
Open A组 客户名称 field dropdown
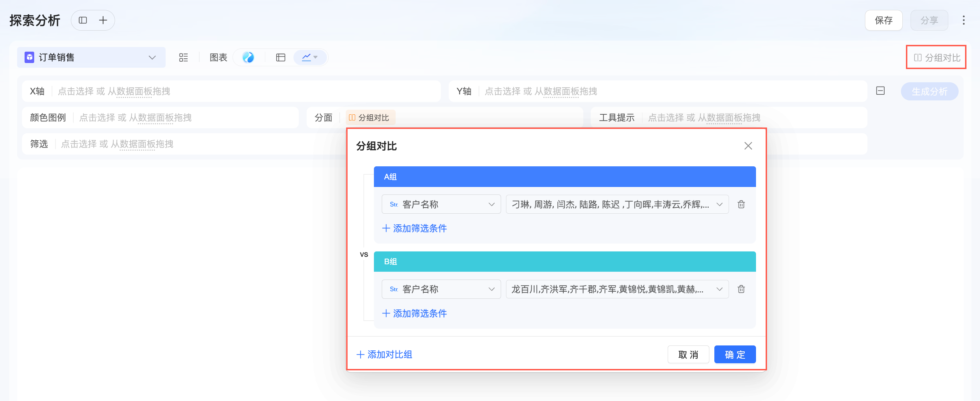pyautogui.click(x=441, y=204)
